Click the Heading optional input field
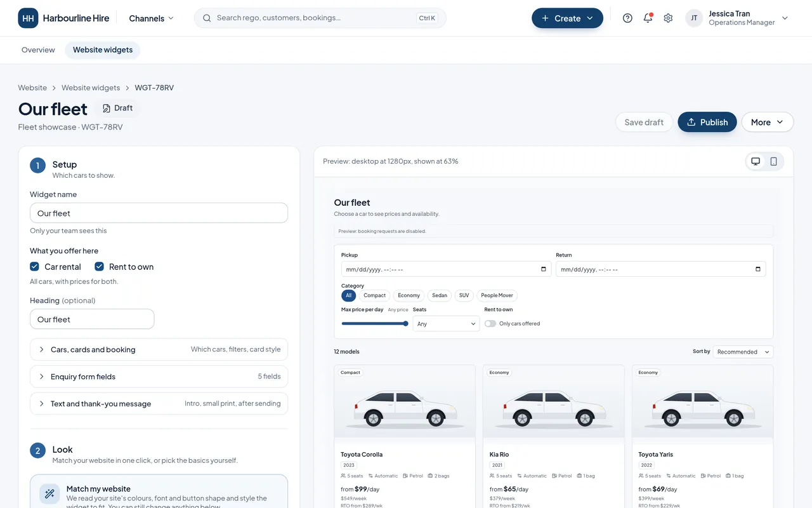812x508 pixels. [x=92, y=319]
